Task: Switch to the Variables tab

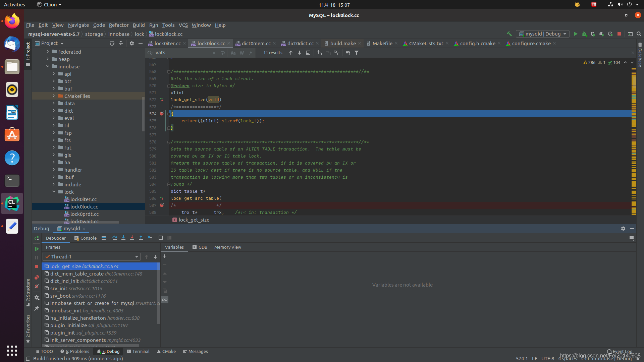Action: [174, 247]
